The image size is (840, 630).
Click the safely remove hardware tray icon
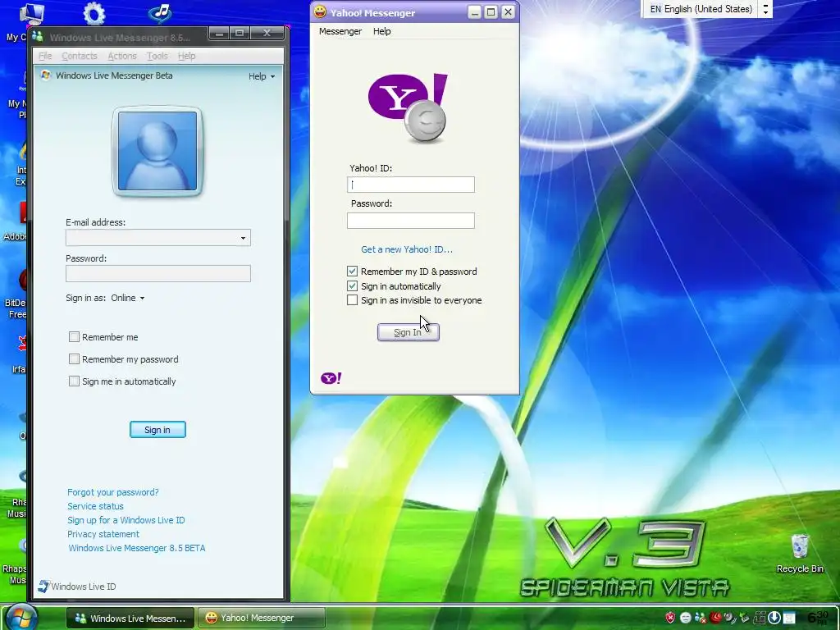click(x=744, y=618)
